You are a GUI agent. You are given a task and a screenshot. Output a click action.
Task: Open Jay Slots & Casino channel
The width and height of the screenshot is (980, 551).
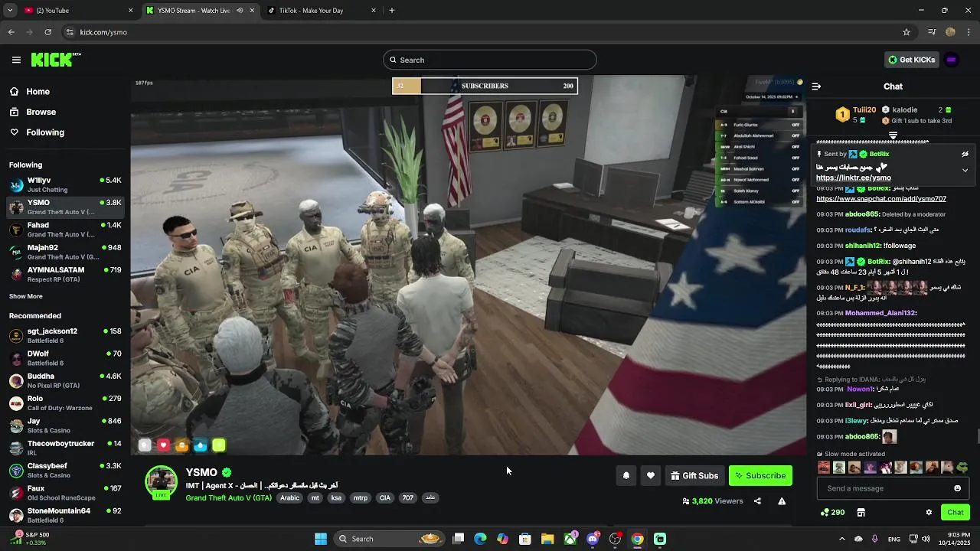point(65,425)
